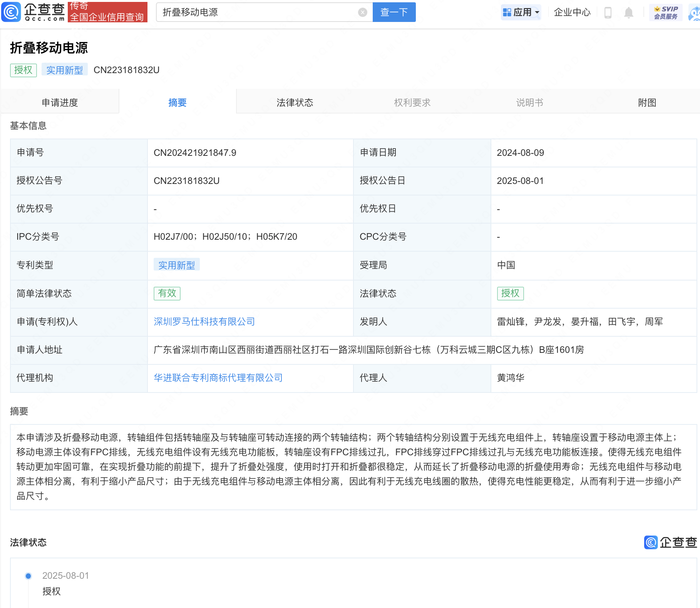Switch to the 申请进度 tab

click(60, 102)
